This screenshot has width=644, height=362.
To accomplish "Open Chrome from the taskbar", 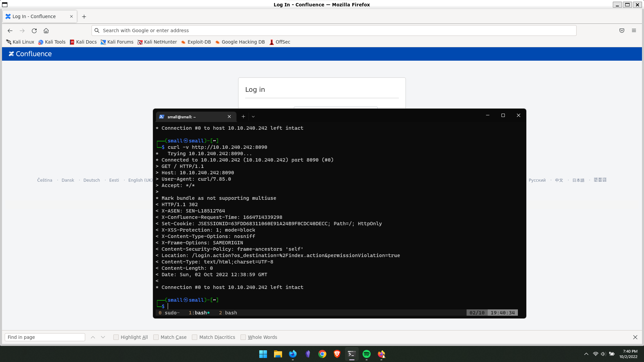I will (x=322, y=354).
